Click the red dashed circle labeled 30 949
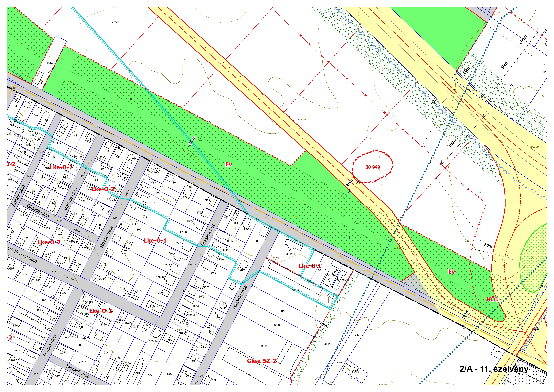 click(x=372, y=167)
